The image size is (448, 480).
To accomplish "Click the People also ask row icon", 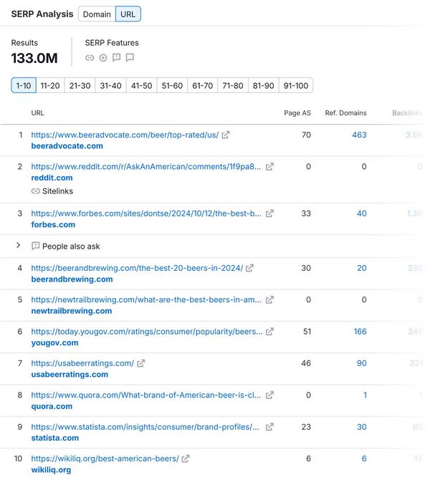I will [x=36, y=246].
